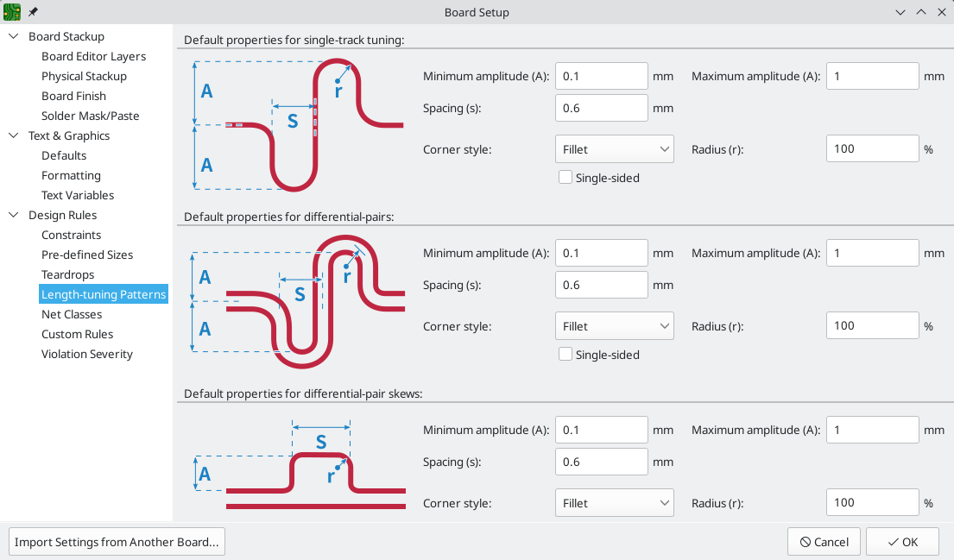Open single-track Corner style dropdown
954x560 pixels.
(x=614, y=149)
